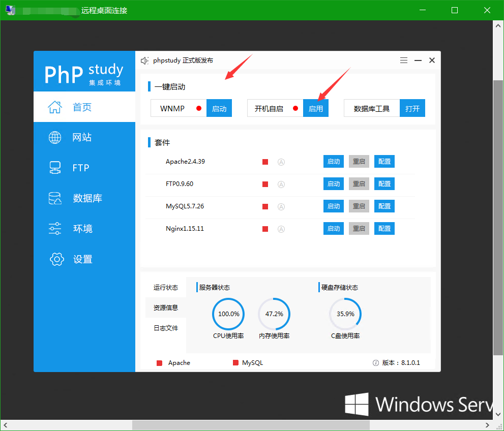
Task: Click the Remote Desktop vertical scrollbar
Action: [x=498, y=218]
